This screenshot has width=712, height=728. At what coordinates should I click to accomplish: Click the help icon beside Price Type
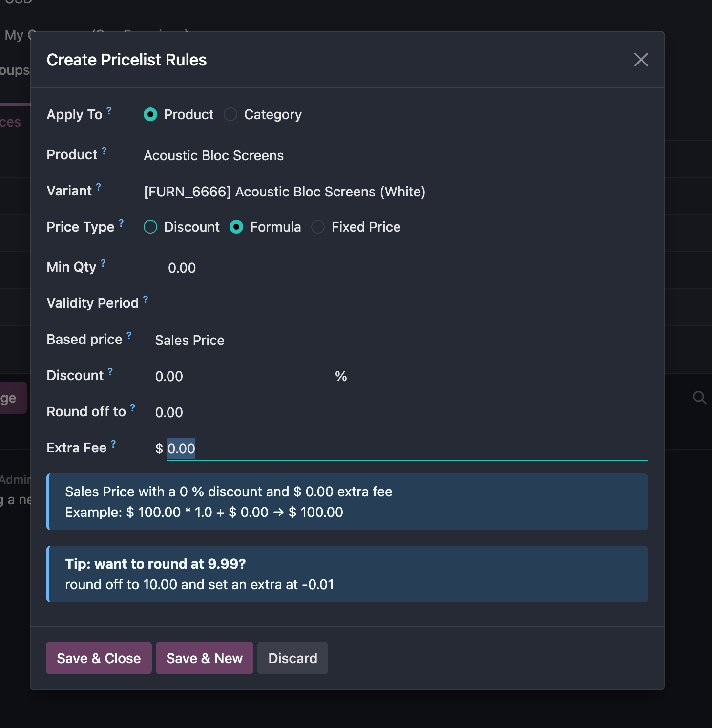point(121,223)
